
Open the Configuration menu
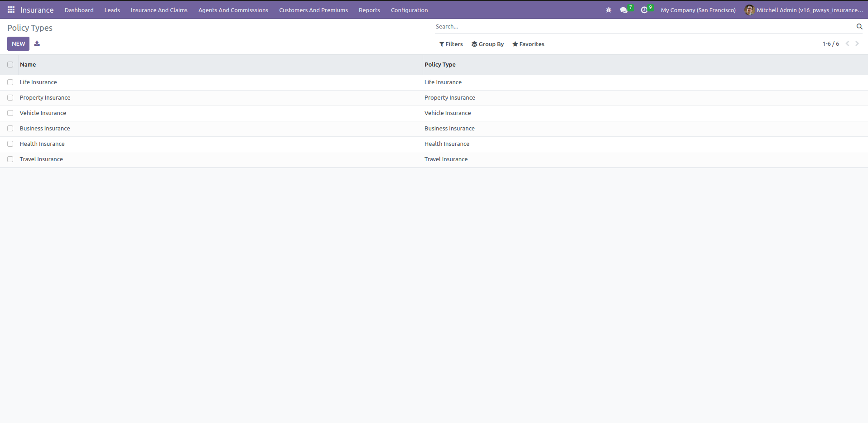pos(409,10)
